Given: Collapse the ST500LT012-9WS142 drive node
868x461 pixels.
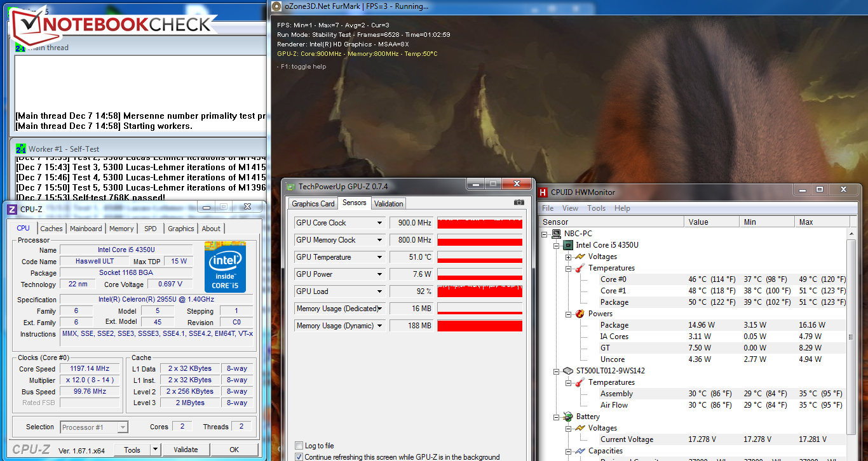Looking at the screenshot, I should (x=557, y=371).
